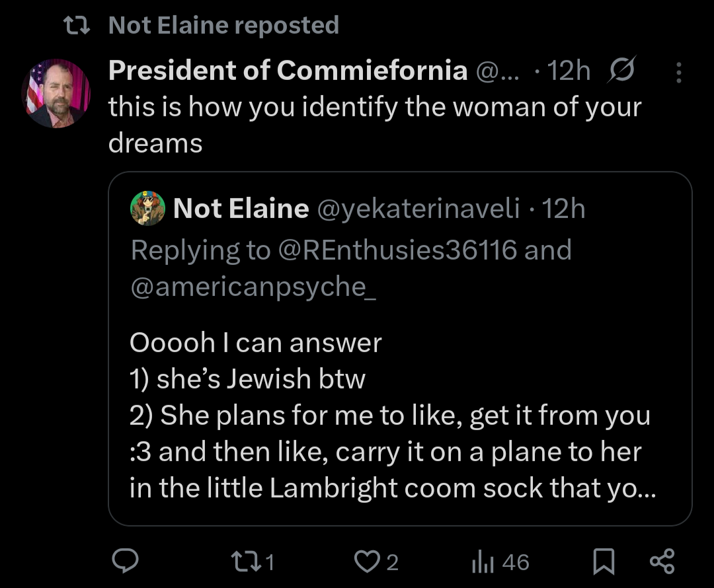This screenshot has width=714, height=588.
Task: Open President of Commiefornia's profile picture
Action: tap(56, 93)
